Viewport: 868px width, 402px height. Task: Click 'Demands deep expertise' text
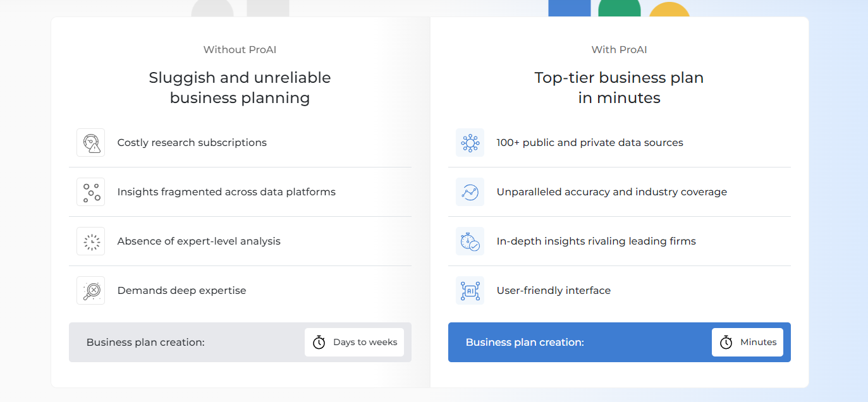point(182,291)
